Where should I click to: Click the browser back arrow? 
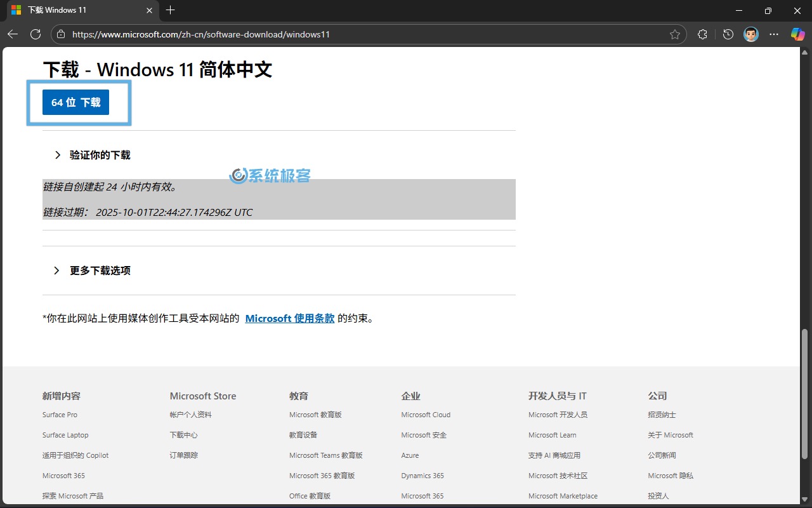pos(13,34)
